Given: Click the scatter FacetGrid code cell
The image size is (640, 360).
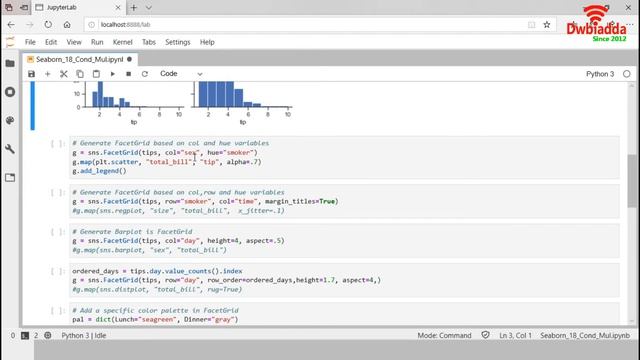Looking at the screenshot, I should point(344,157).
